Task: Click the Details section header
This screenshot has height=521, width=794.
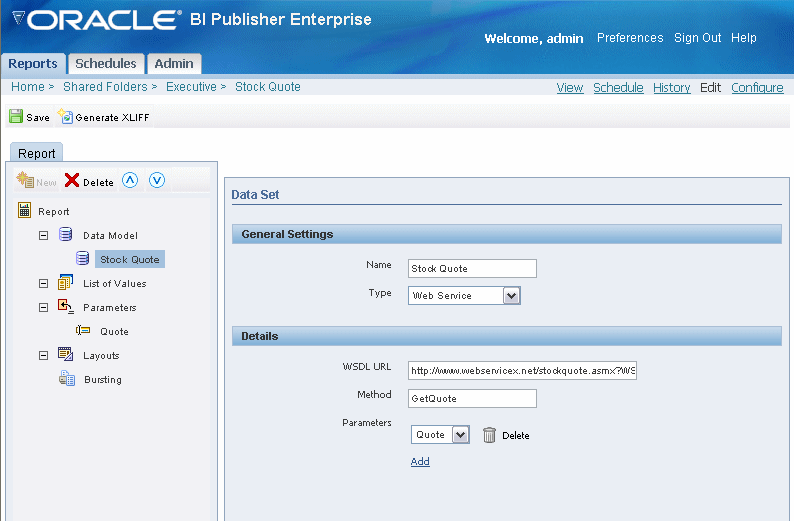Action: coord(507,336)
